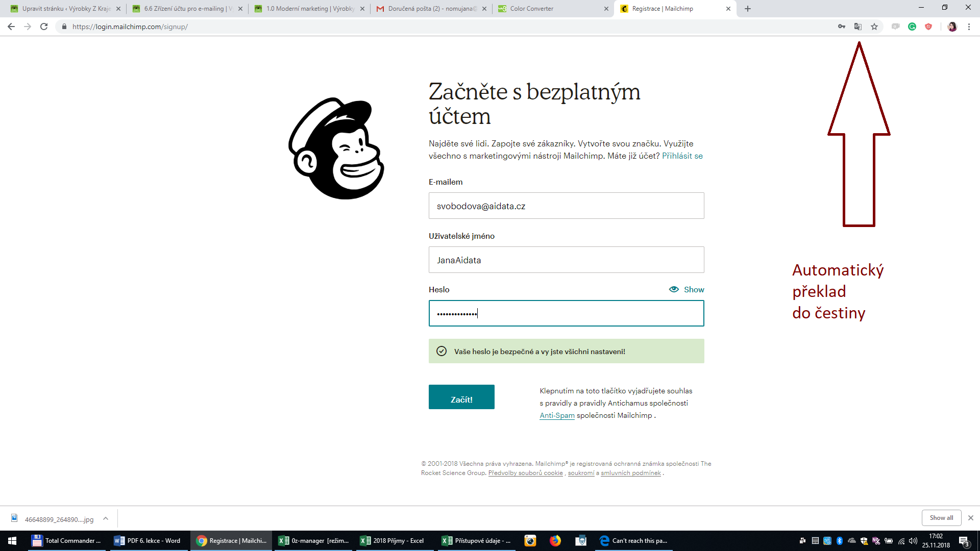
Task: Reload the Mailchimp signup page
Action: coord(44,27)
